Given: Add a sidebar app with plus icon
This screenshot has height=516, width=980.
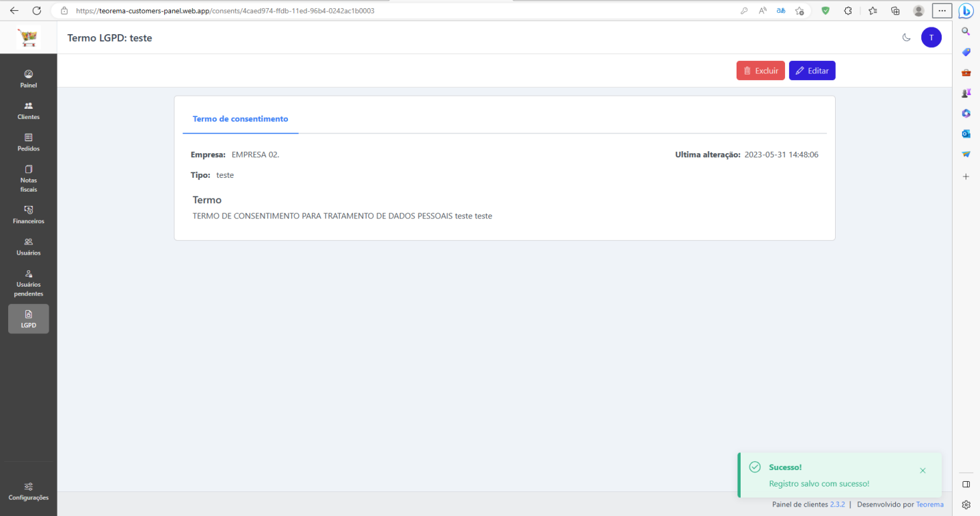Looking at the screenshot, I should coord(966,177).
